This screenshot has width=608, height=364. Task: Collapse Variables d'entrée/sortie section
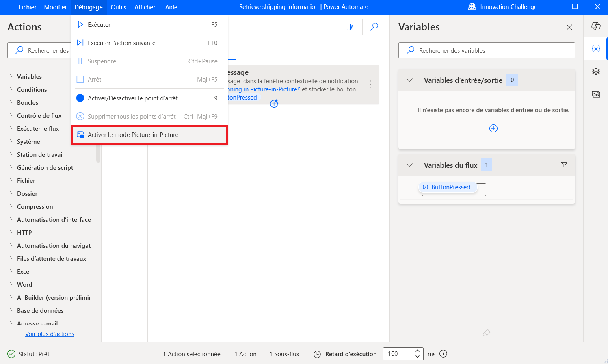click(409, 80)
